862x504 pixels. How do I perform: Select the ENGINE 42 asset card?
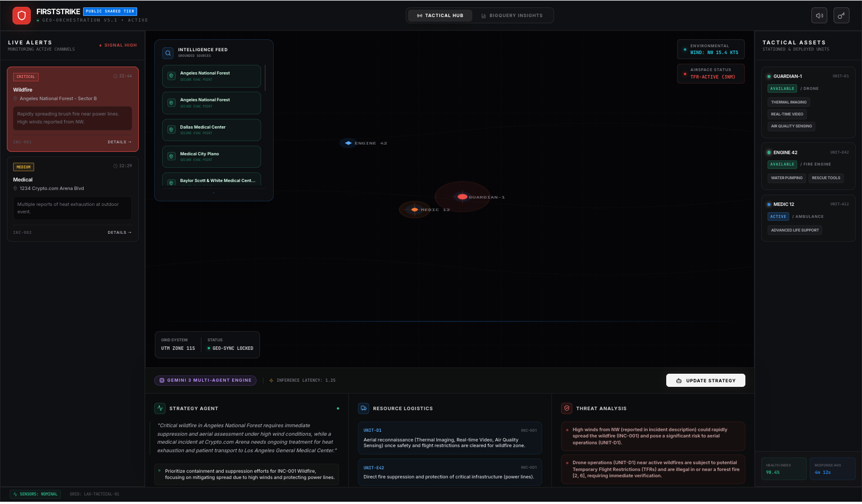click(808, 166)
